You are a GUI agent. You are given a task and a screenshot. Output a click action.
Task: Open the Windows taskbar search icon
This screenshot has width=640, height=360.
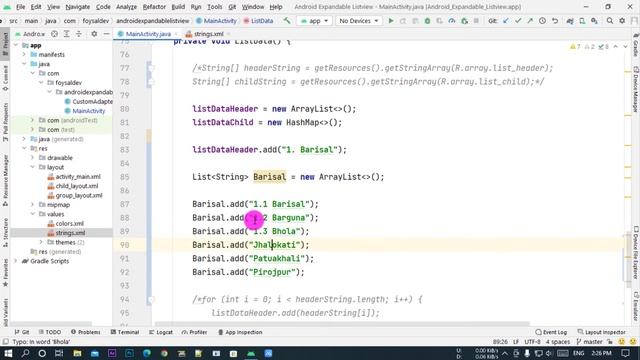pos(25,353)
